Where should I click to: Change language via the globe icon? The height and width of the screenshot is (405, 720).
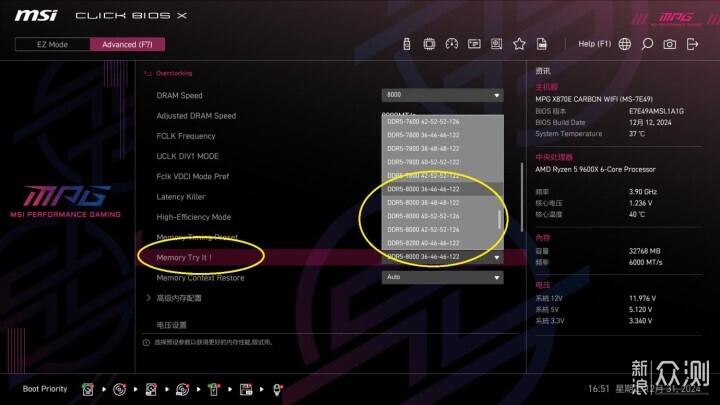click(624, 44)
